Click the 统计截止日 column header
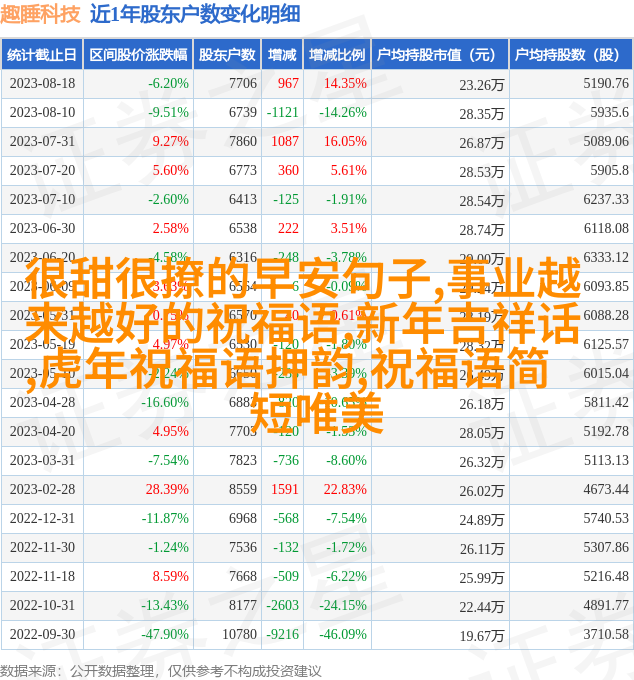This screenshot has height=680, width=634. pyautogui.click(x=42, y=55)
